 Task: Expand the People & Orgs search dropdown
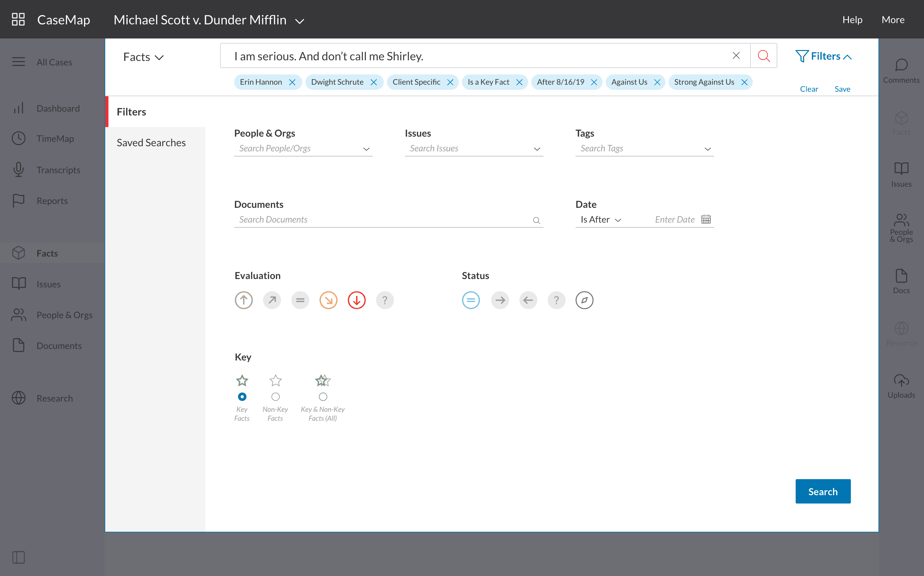pyautogui.click(x=366, y=149)
